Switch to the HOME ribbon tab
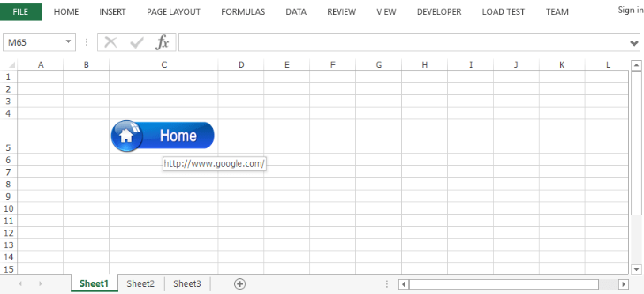Viewport: 644px width, 294px height. 66,12
